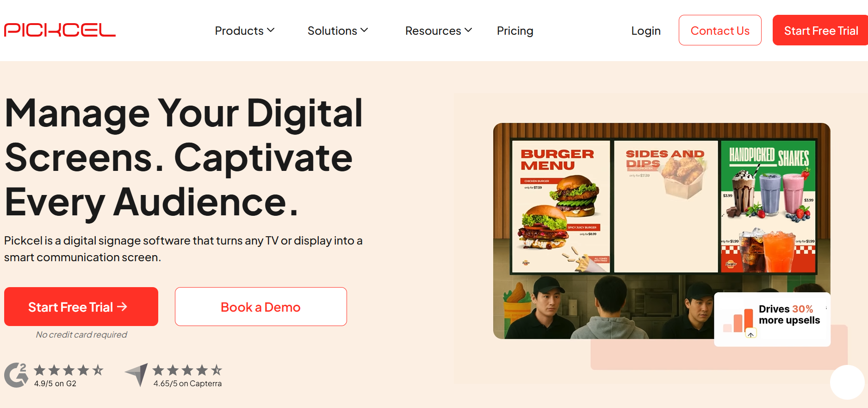Click the G2 five-star rating icons
The height and width of the screenshot is (408, 868).
(68, 370)
